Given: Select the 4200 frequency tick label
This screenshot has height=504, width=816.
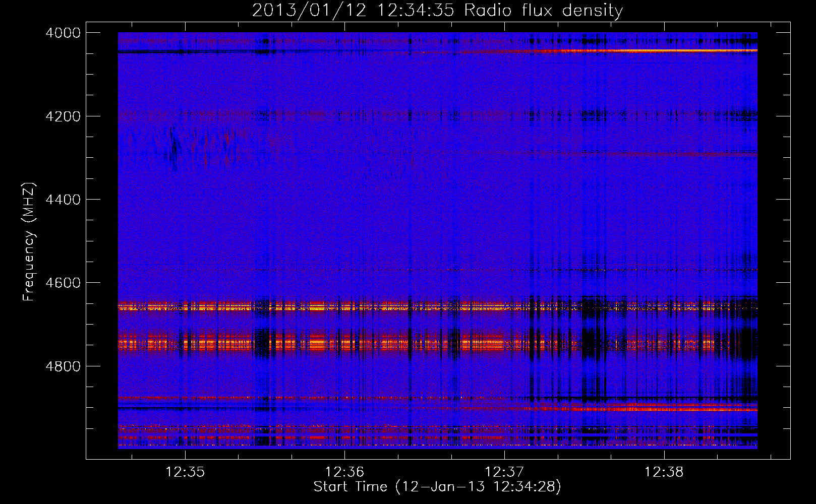Looking at the screenshot, I should coord(63,116).
